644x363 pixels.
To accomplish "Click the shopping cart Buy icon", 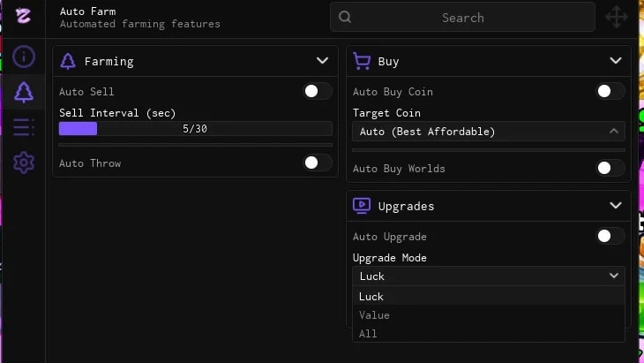I will click(x=362, y=61).
